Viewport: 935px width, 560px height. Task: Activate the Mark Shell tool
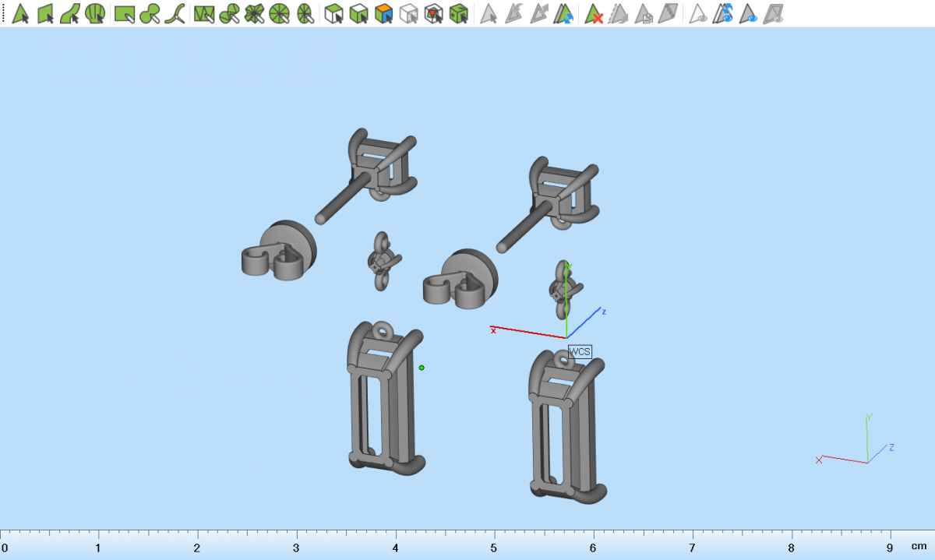point(95,13)
